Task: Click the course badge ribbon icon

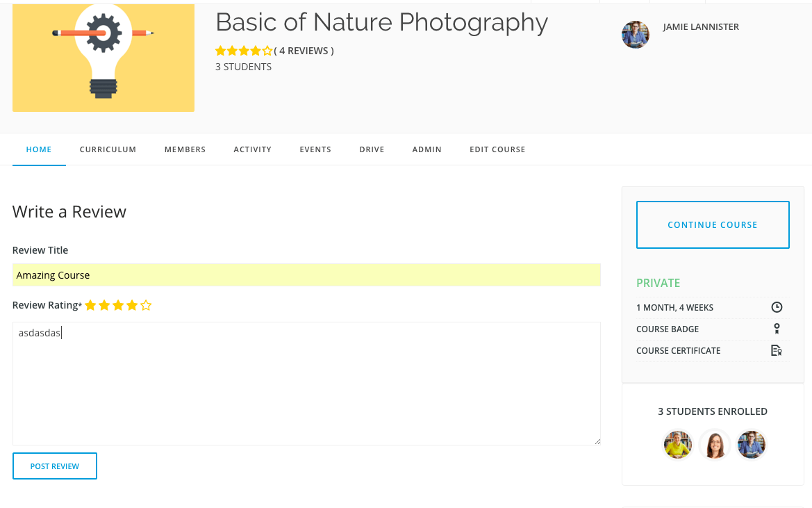Action: tap(777, 329)
